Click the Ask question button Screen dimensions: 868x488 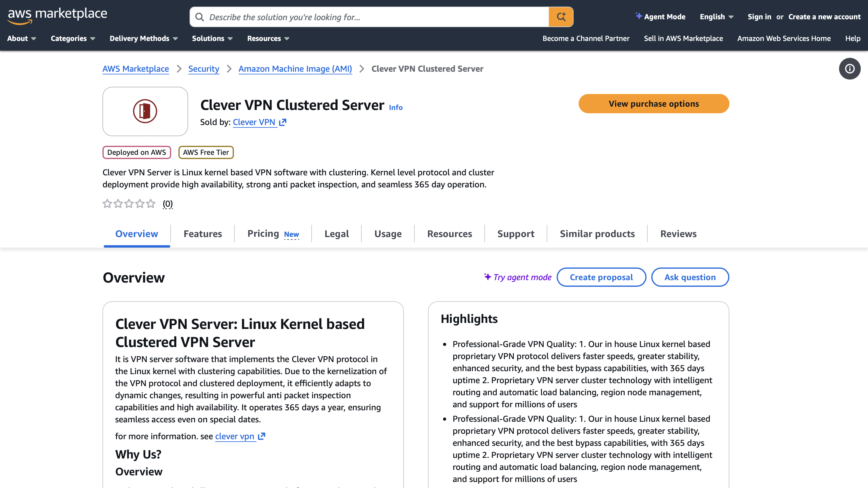coord(690,277)
